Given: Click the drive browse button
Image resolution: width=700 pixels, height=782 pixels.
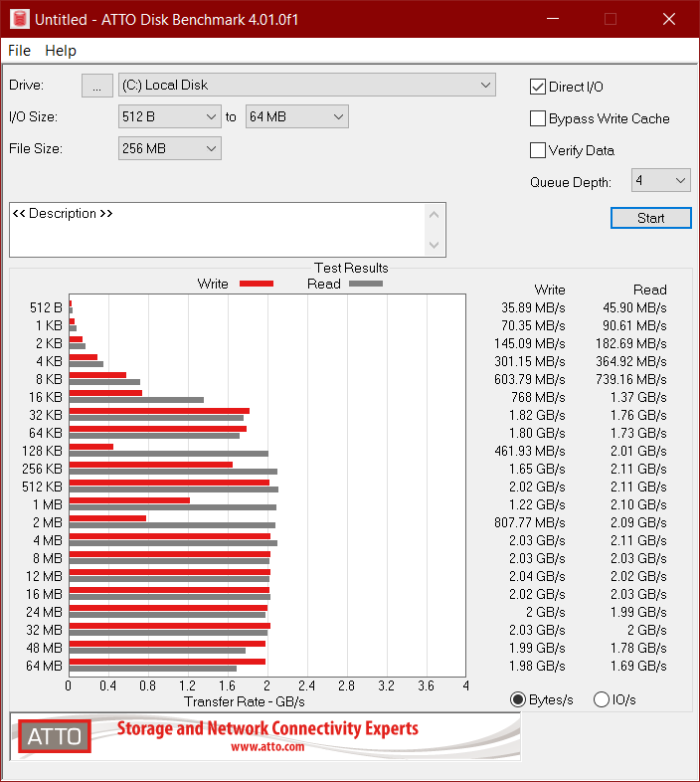Looking at the screenshot, I should tap(97, 86).
